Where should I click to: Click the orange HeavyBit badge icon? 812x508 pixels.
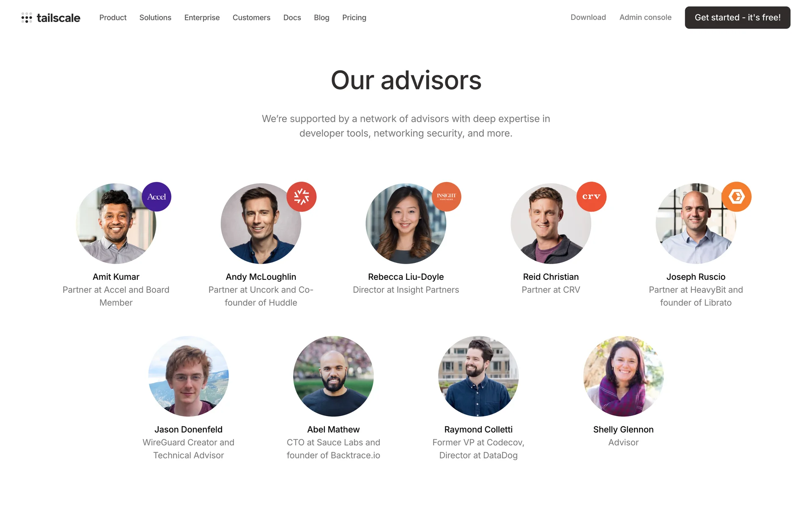736,197
